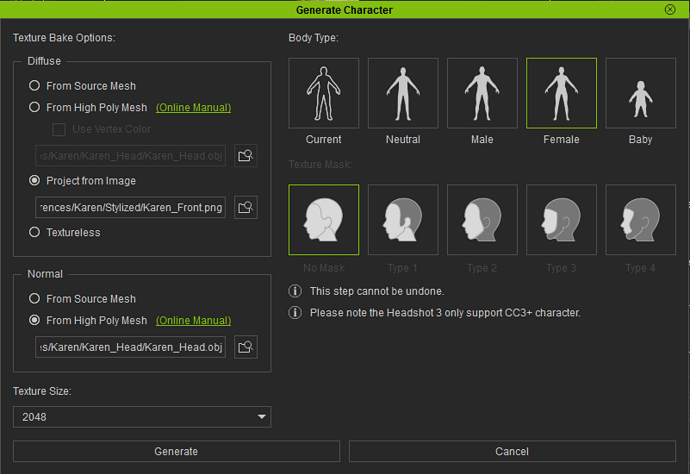The height and width of the screenshot is (474, 690).
Task: Select Project from Image radio button
Action: point(34,180)
